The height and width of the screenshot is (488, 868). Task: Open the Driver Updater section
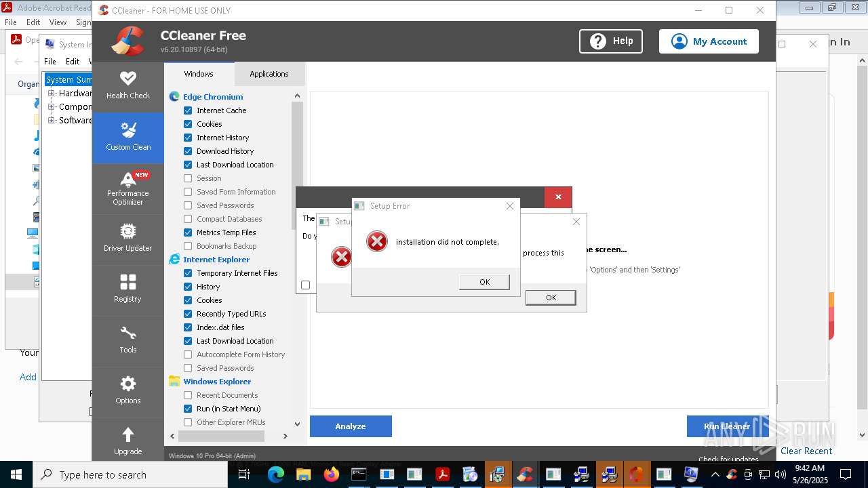pyautogui.click(x=128, y=239)
